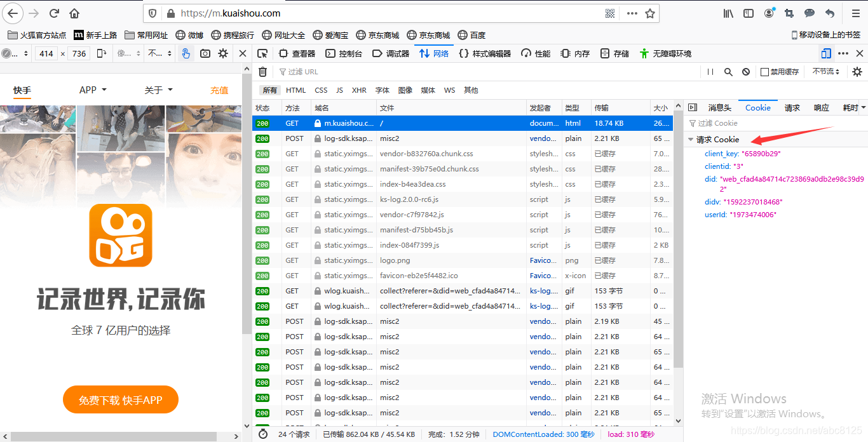Open the Firefox account avatar icon

pos(770,13)
